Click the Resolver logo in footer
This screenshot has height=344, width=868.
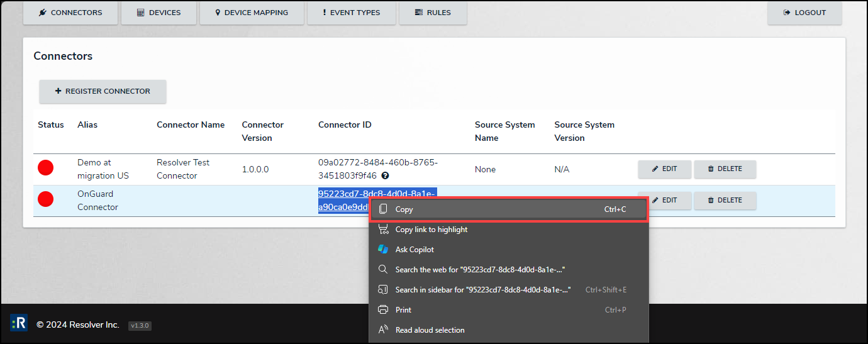[x=19, y=324]
